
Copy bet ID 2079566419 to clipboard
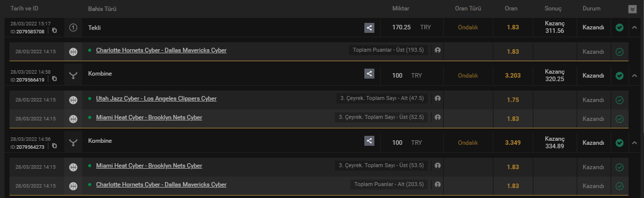click(x=54, y=80)
